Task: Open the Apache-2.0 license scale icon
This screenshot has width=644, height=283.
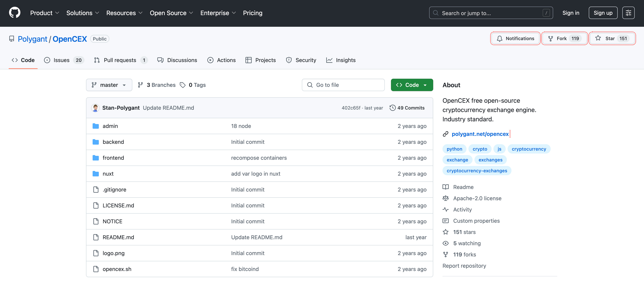Action: pos(445,198)
